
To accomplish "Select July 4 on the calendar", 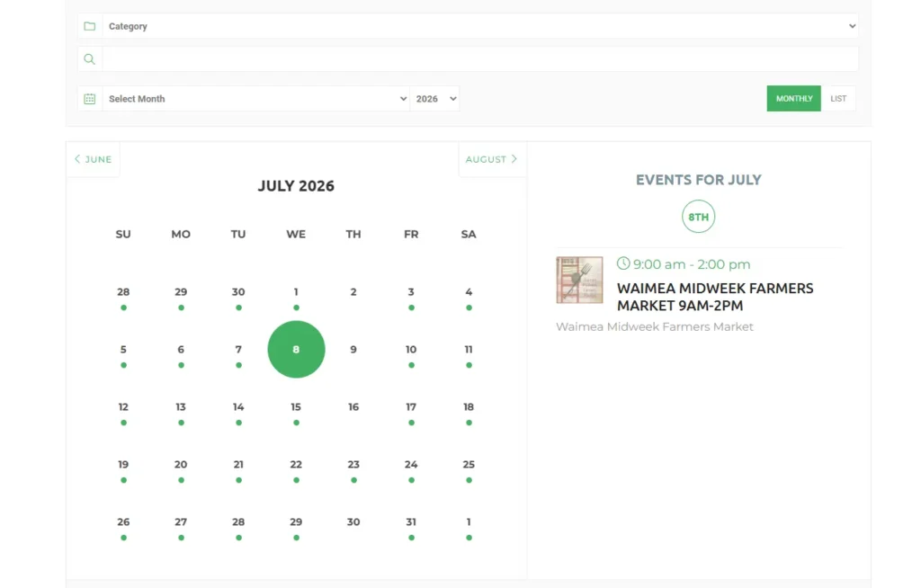I will (469, 292).
